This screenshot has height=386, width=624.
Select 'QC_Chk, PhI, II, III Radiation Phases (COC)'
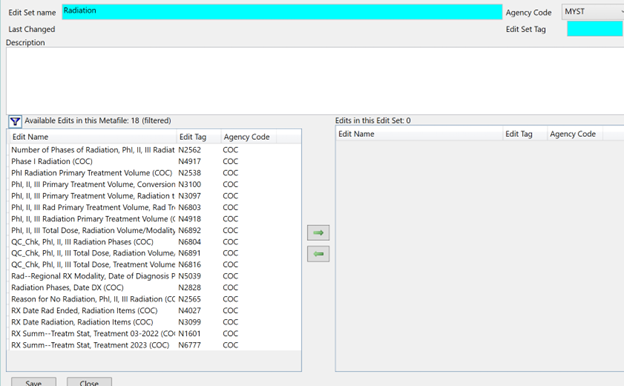point(154,242)
